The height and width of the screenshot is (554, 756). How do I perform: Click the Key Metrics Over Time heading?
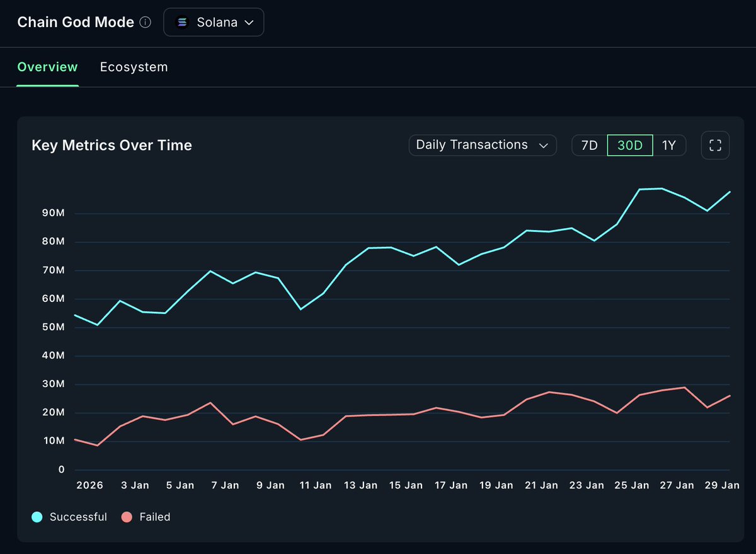click(x=112, y=146)
